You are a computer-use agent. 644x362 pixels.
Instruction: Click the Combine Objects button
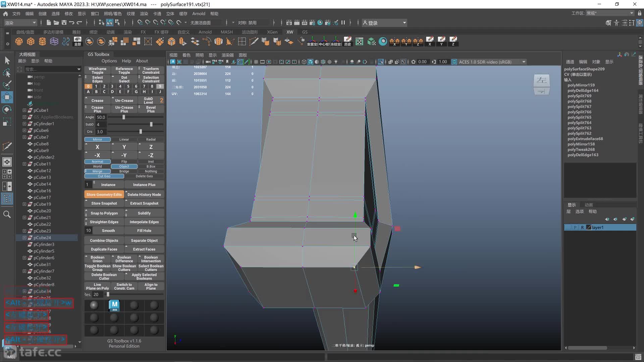(x=104, y=241)
